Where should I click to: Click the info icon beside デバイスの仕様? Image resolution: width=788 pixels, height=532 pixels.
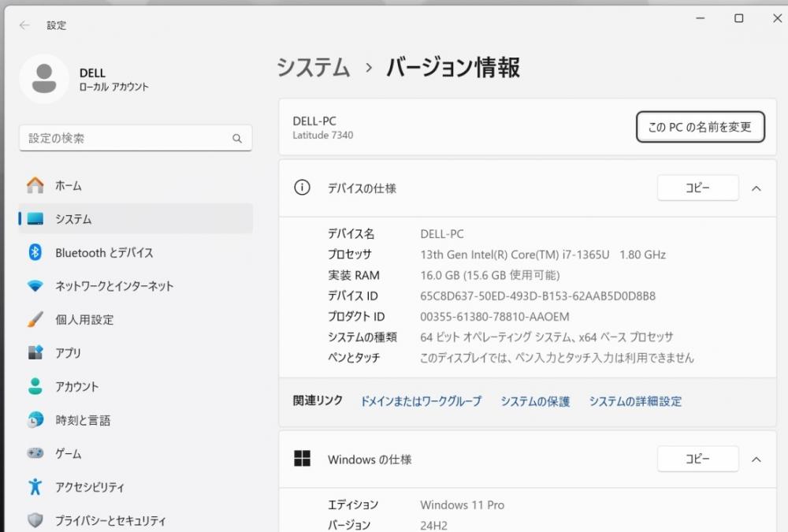point(302,188)
